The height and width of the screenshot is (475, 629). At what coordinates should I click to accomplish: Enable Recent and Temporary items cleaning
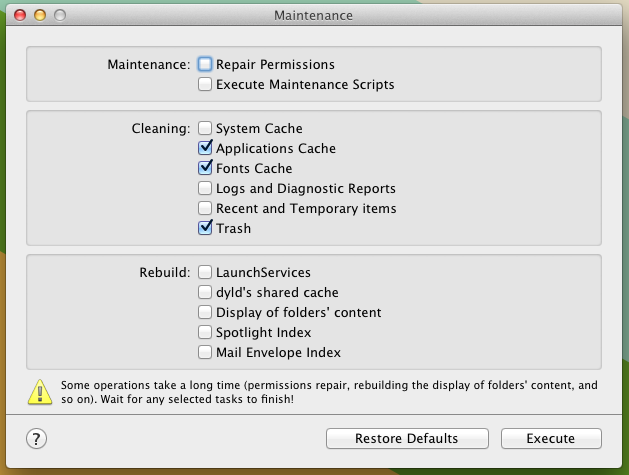coord(205,208)
